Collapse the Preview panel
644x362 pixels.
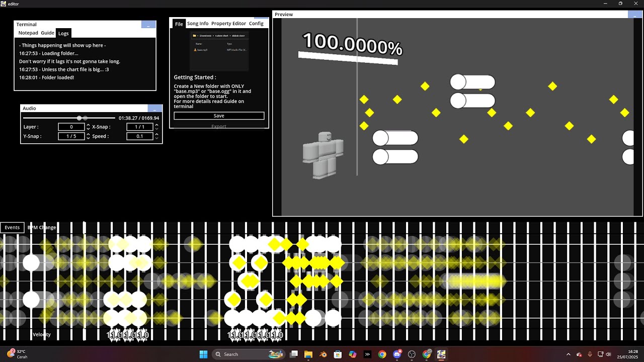pyautogui.click(x=635, y=15)
